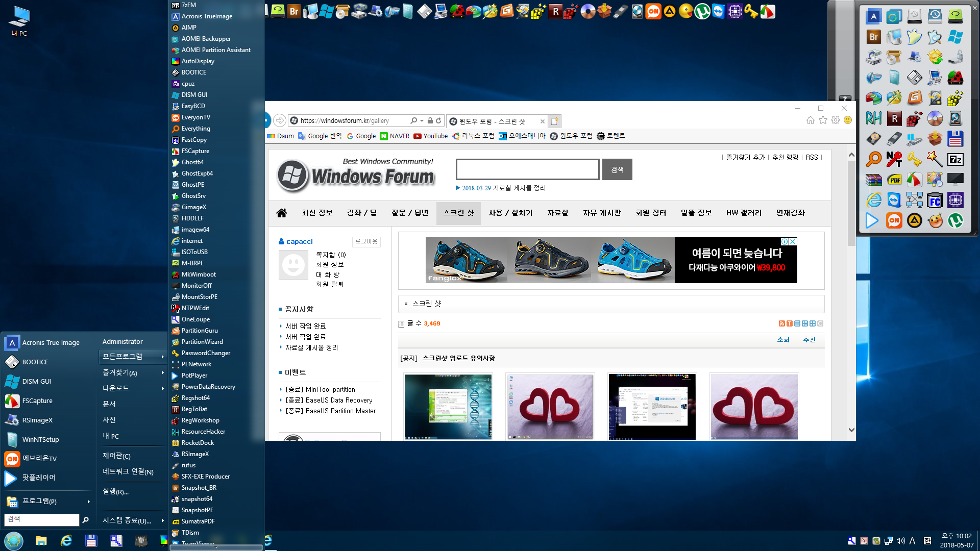Launch orange ON icon in top dock
The width and height of the screenshot is (980, 551).
653,11
